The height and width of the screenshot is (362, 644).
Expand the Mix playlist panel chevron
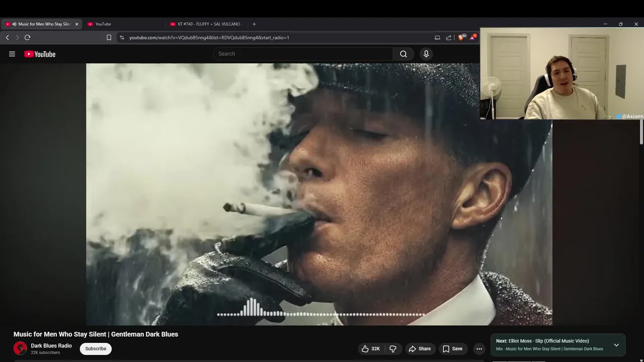pyautogui.click(x=616, y=345)
